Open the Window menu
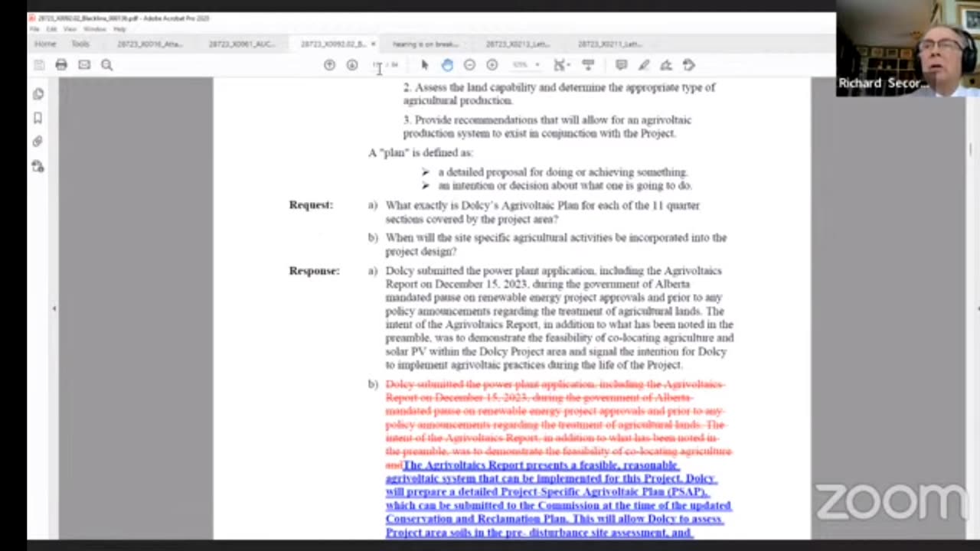980x551 pixels. (x=95, y=29)
